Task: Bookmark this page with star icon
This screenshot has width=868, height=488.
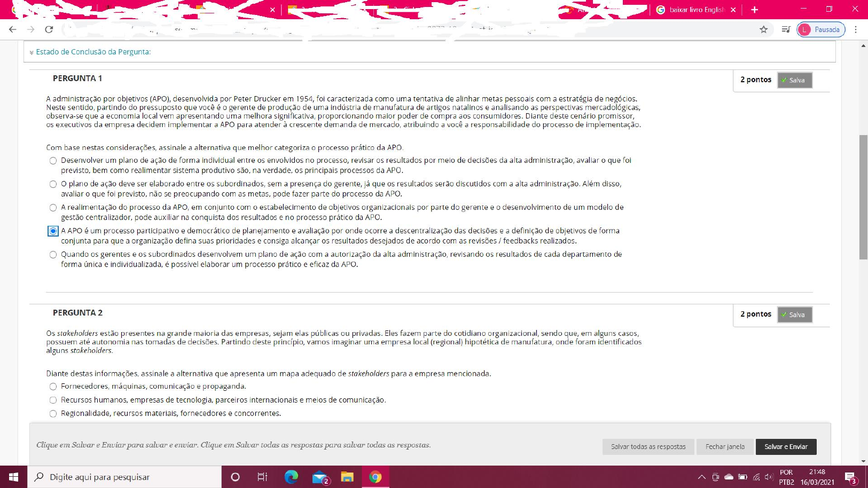Action: coord(763,29)
